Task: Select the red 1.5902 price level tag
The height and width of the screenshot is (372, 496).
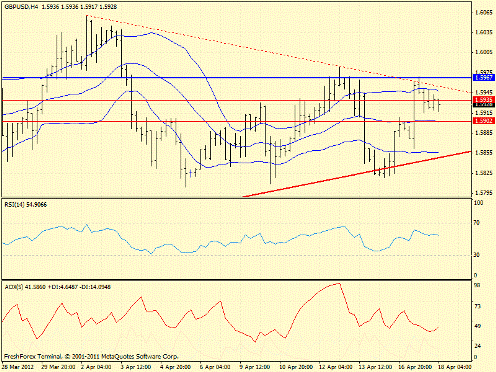Action: (484, 120)
